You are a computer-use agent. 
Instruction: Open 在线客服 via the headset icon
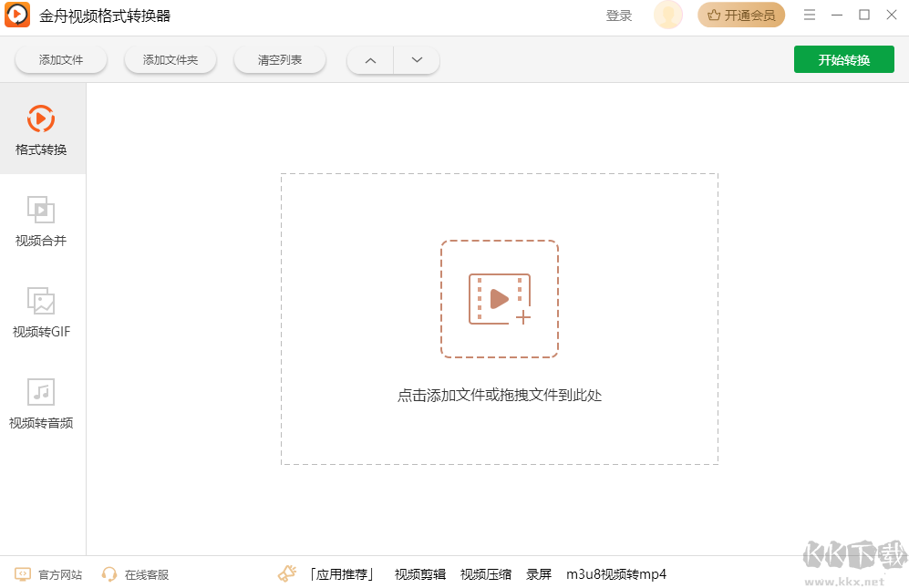[109, 574]
